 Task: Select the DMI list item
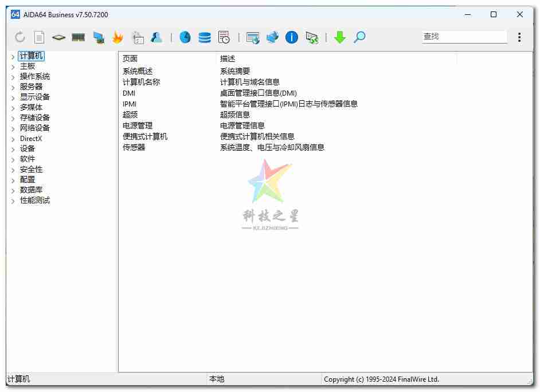click(x=128, y=93)
